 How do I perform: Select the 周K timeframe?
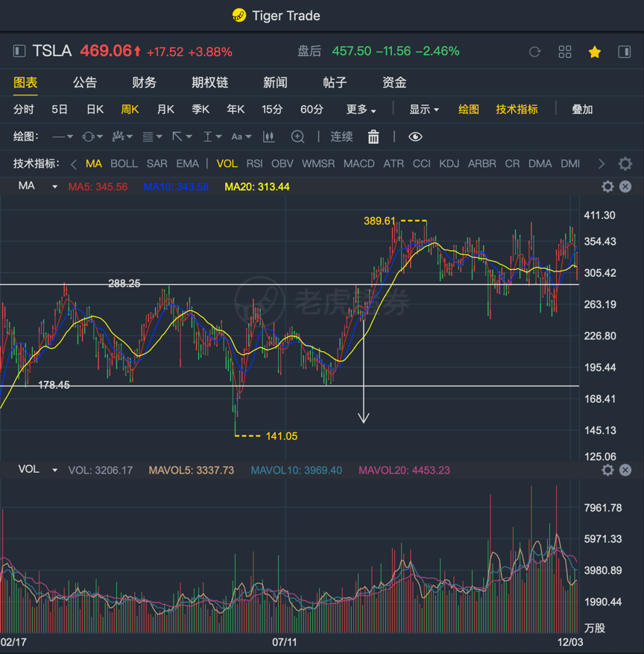coord(130,110)
